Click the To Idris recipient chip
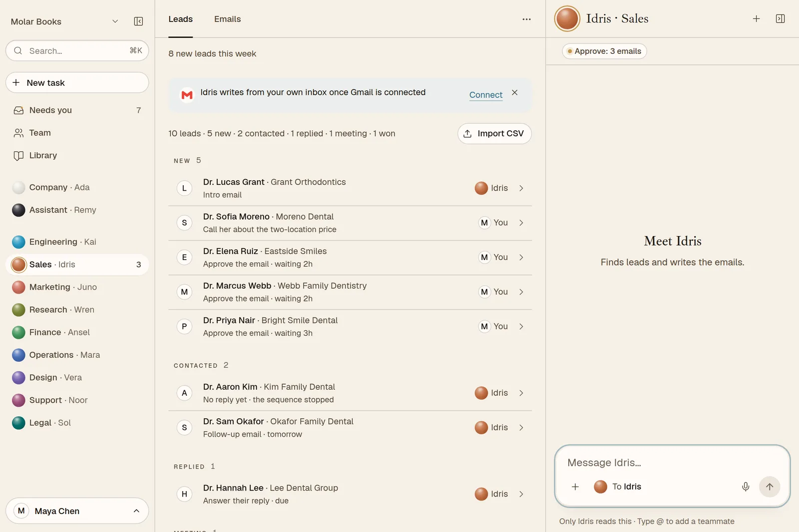The width and height of the screenshot is (799, 532). click(x=618, y=487)
